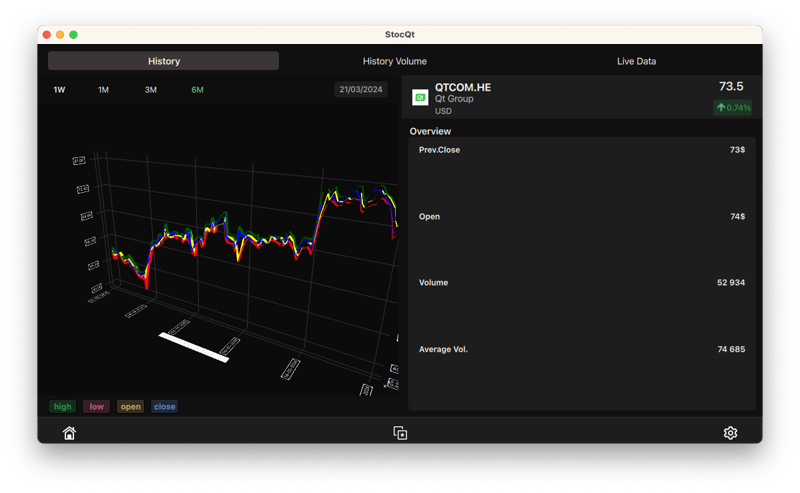800x493 pixels.
Task: Set chart range to 1W
Action: point(59,90)
